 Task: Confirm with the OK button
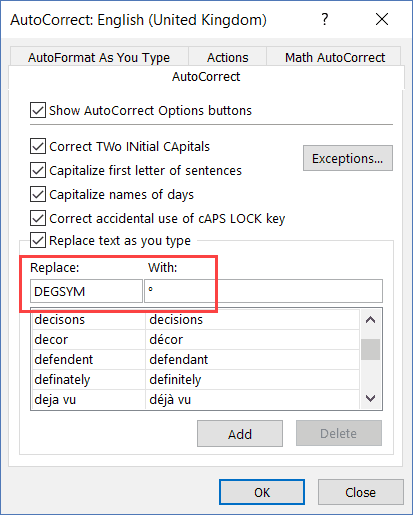click(x=262, y=492)
